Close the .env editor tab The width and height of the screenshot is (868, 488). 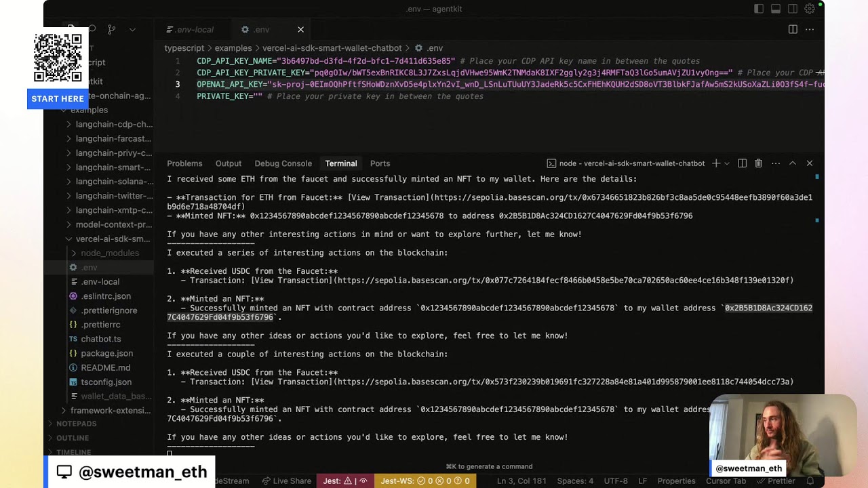coord(300,29)
